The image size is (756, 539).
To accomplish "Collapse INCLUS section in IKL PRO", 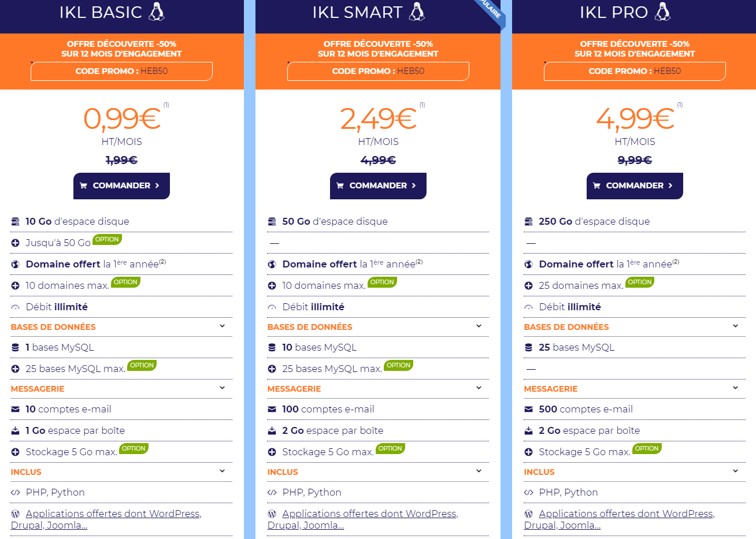I will click(x=736, y=471).
